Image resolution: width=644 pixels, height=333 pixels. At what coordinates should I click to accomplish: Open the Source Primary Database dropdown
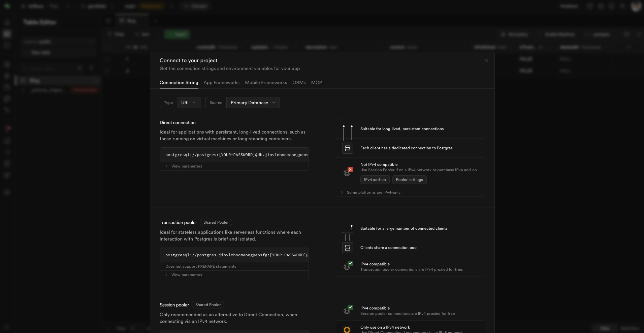tap(253, 103)
